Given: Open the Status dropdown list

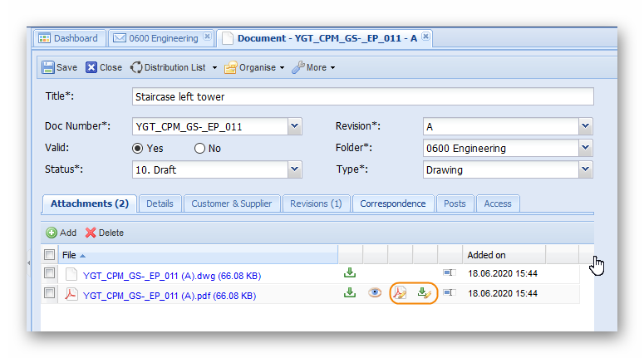Looking at the screenshot, I should tap(294, 170).
